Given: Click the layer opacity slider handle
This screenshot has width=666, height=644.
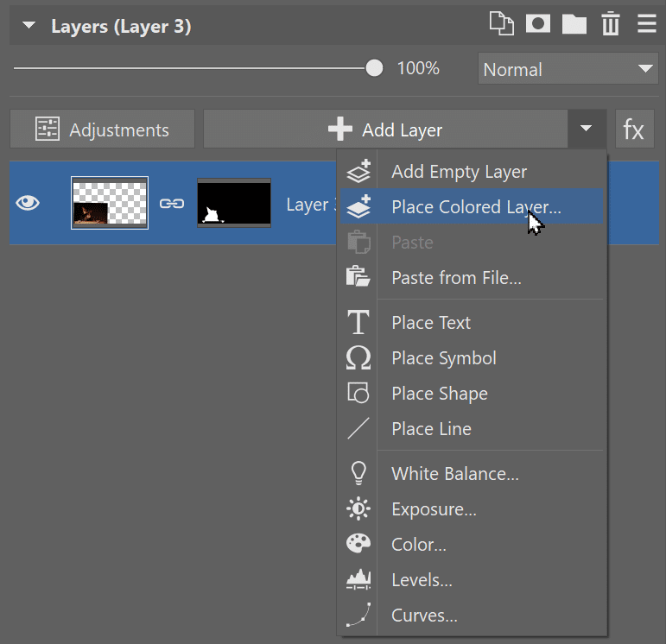Looking at the screenshot, I should [374, 68].
